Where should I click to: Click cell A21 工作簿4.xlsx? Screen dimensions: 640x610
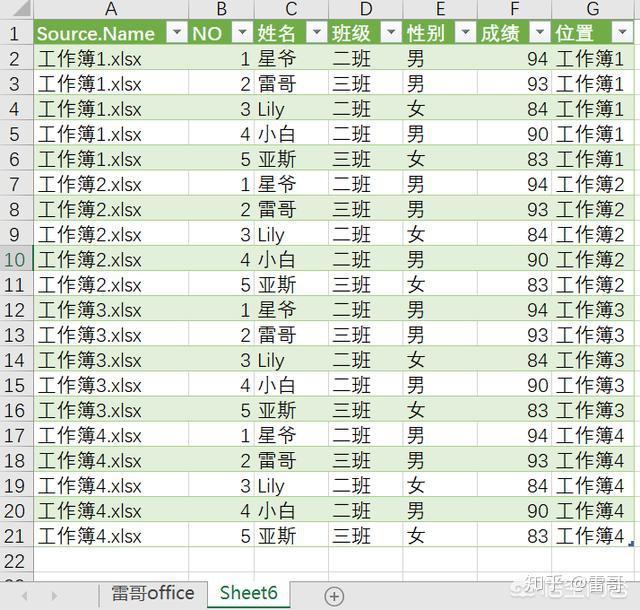pos(111,536)
